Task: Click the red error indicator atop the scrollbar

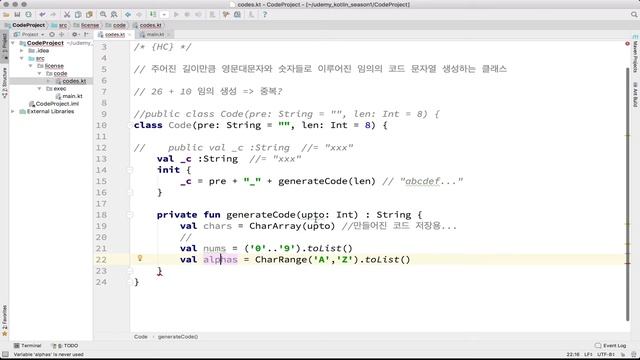Action: [627, 43]
